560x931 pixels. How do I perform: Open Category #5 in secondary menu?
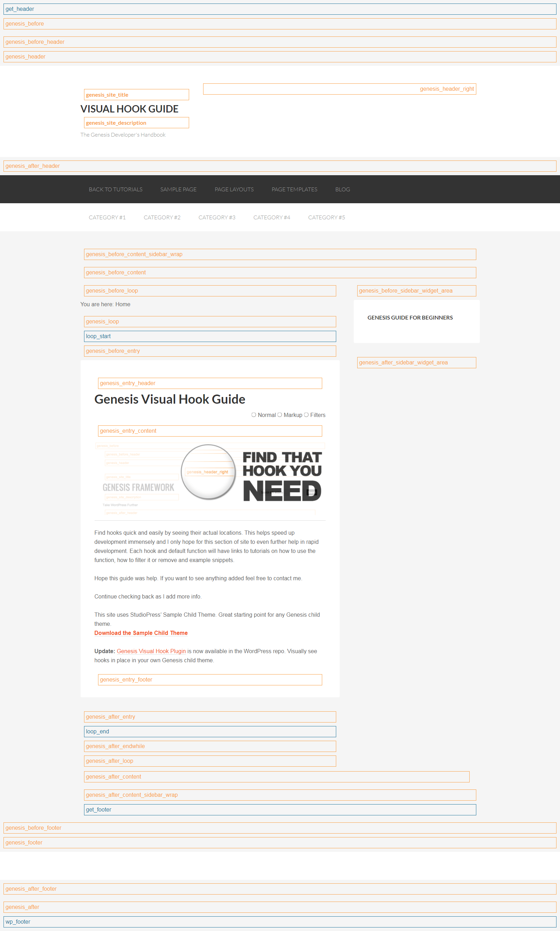(x=326, y=217)
